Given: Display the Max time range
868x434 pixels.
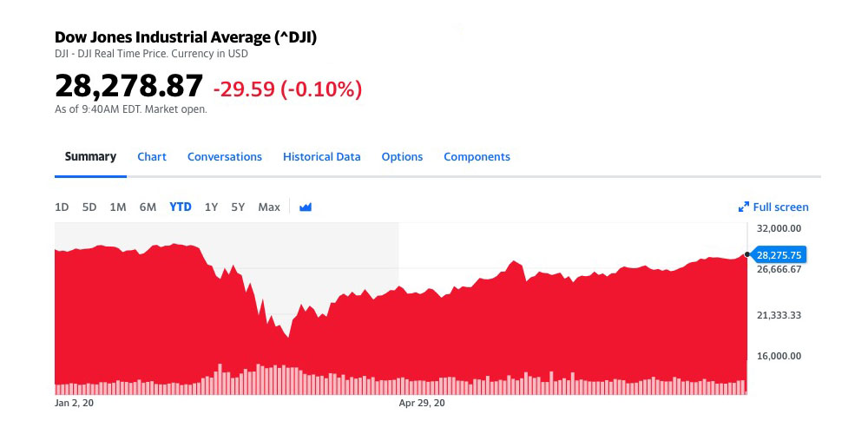Looking at the screenshot, I should point(269,207).
